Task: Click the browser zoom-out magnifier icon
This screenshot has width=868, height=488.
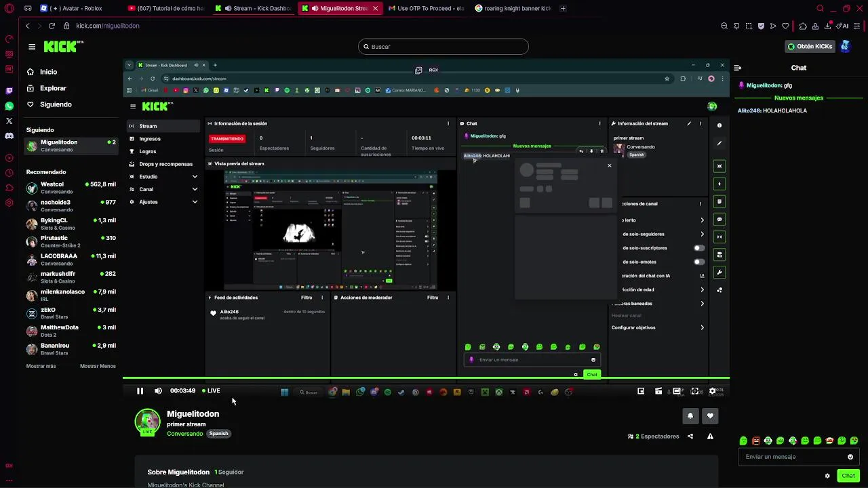Action: (724, 26)
